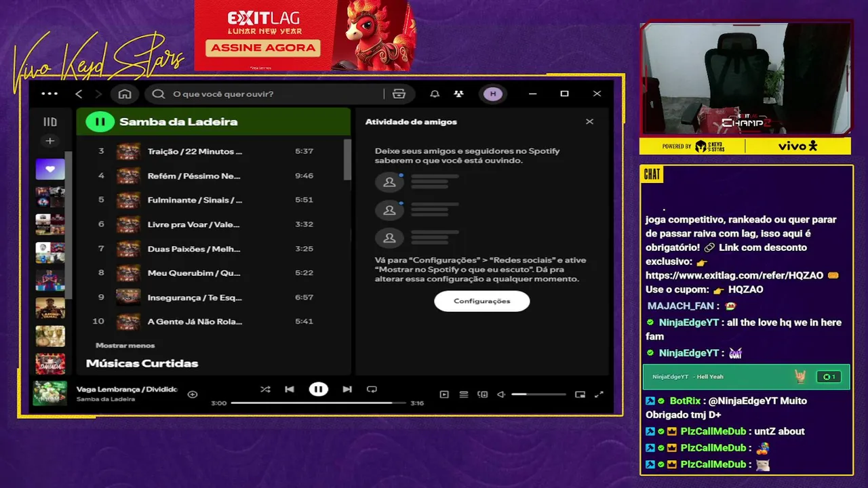Collapse list with Mostrar menos
The width and height of the screenshot is (868, 488).
[x=125, y=346]
